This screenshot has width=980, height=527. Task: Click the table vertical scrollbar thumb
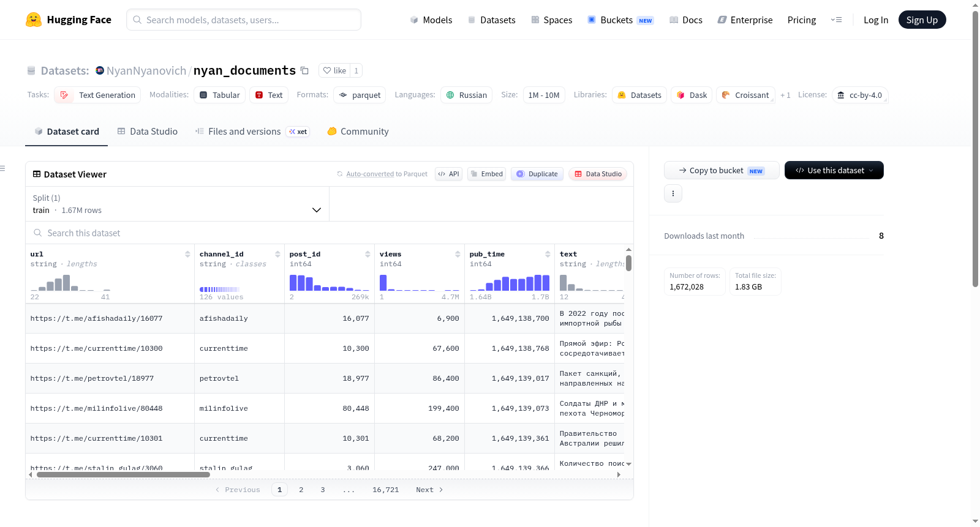point(628,263)
